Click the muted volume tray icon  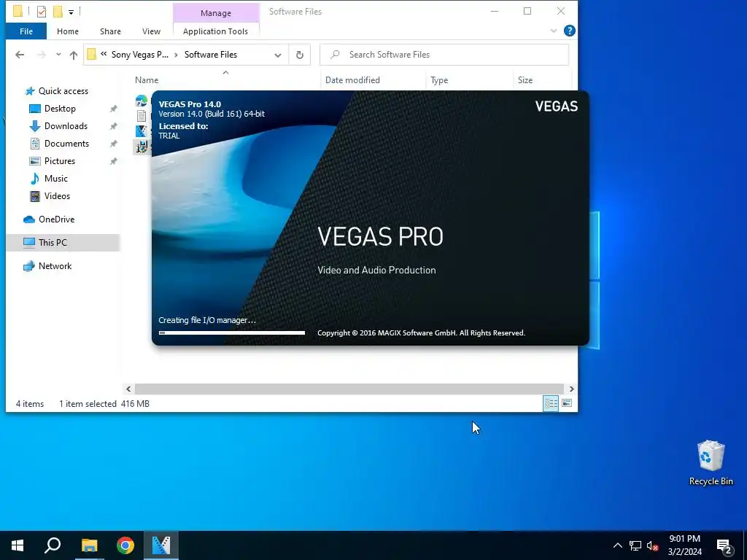tap(652, 545)
